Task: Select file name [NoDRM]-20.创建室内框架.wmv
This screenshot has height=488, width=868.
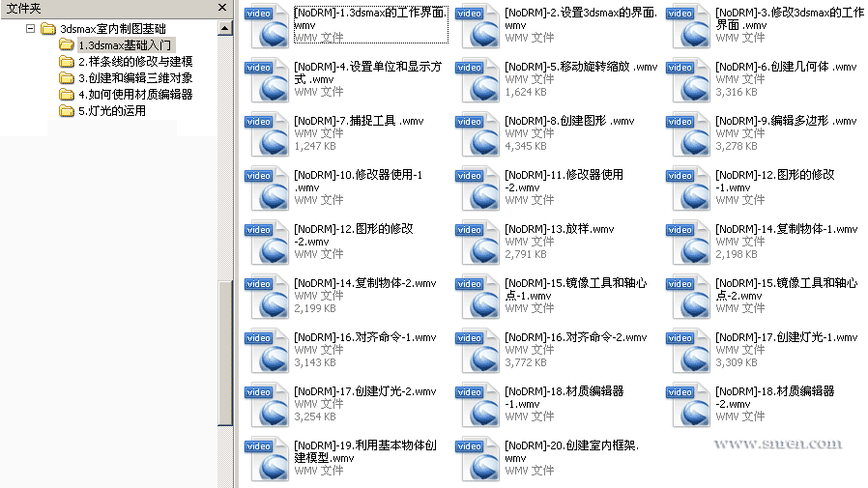Action: coord(572,451)
